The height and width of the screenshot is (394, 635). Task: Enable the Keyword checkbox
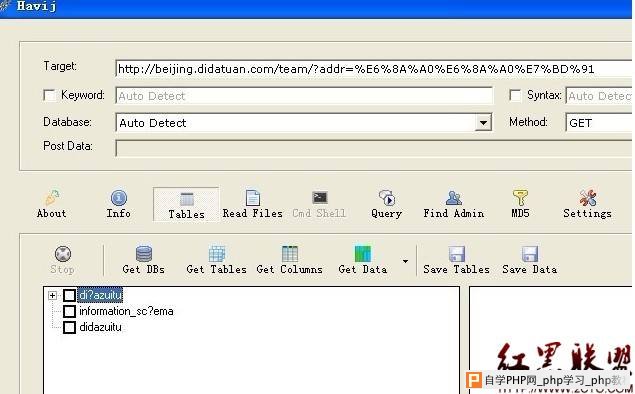(49, 95)
